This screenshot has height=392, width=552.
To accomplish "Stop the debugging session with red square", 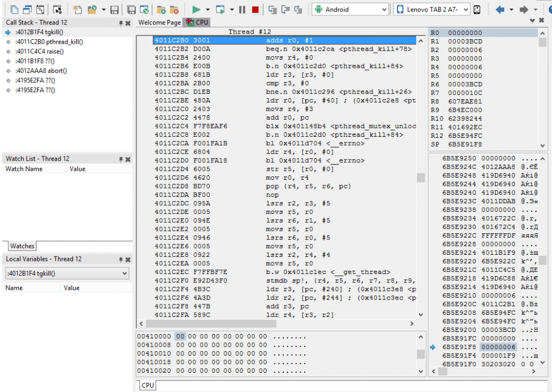I will (256, 9).
